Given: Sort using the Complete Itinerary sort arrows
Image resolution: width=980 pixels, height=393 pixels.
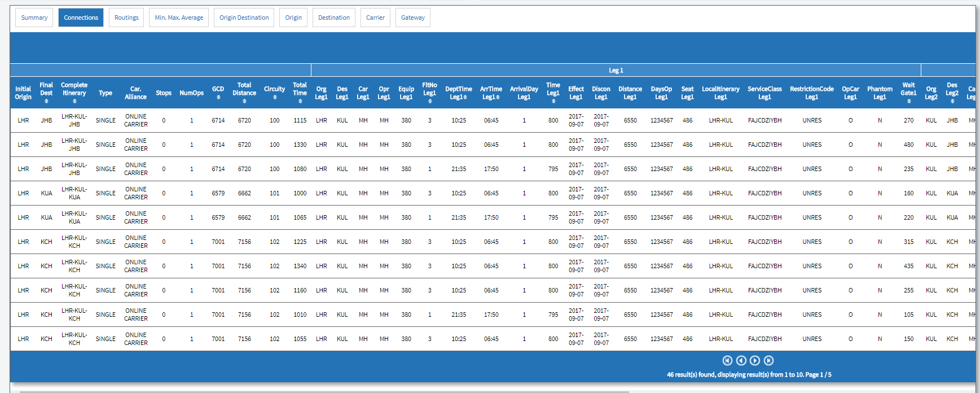Looking at the screenshot, I should (x=74, y=101).
